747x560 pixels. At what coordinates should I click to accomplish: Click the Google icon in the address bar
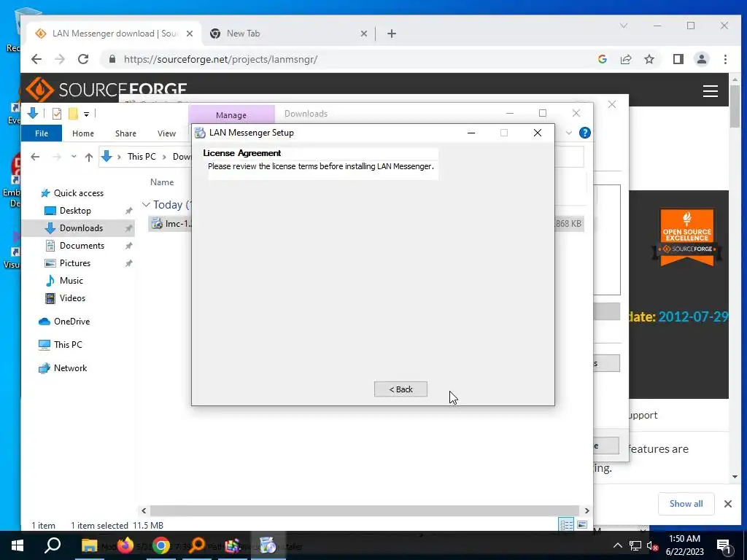point(602,59)
